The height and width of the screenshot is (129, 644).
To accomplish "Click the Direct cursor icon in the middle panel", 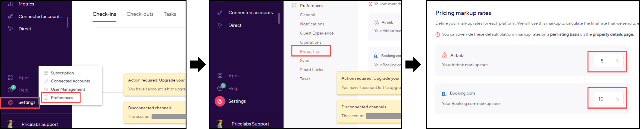I will pos(220,25).
